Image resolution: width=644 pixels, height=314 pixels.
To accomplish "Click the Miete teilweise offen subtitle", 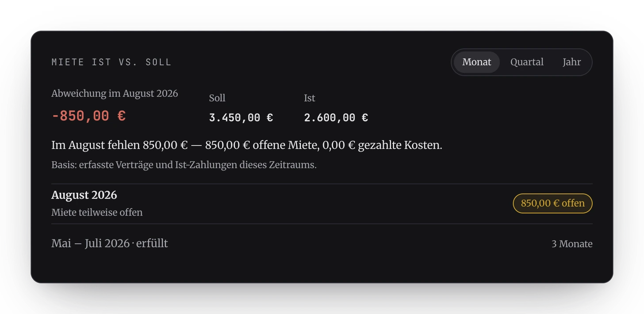I will tap(97, 212).
